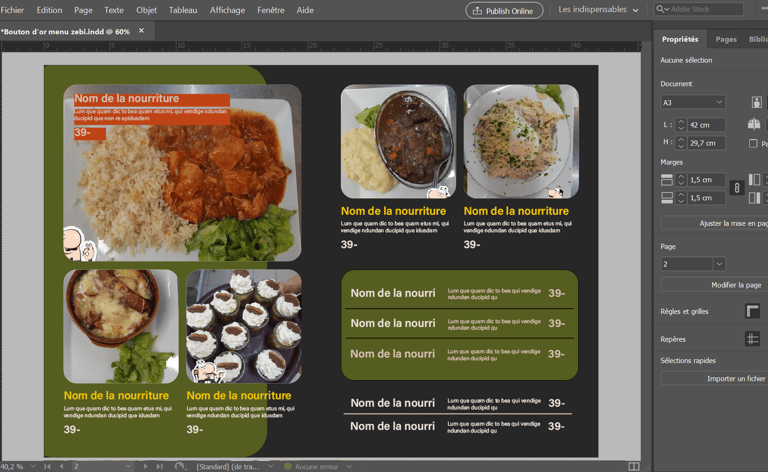Image resolution: width=768 pixels, height=472 pixels.
Task: Click the L width field 42 cm
Action: (706, 125)
